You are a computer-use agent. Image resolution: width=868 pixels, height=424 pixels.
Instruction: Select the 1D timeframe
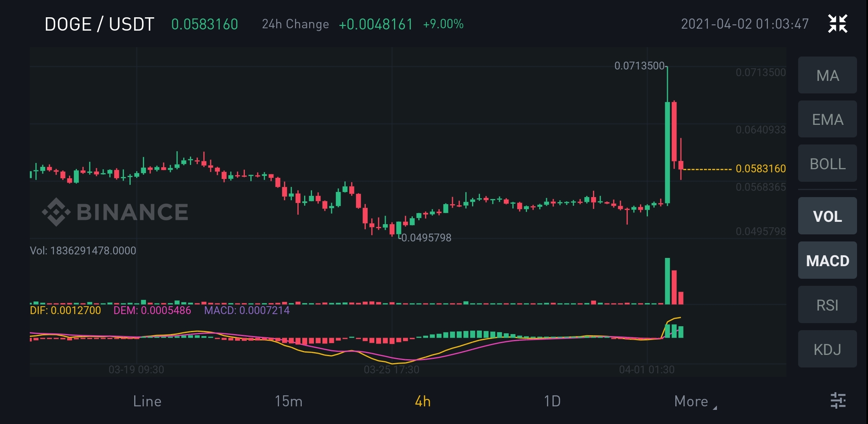tap(552, 401)
